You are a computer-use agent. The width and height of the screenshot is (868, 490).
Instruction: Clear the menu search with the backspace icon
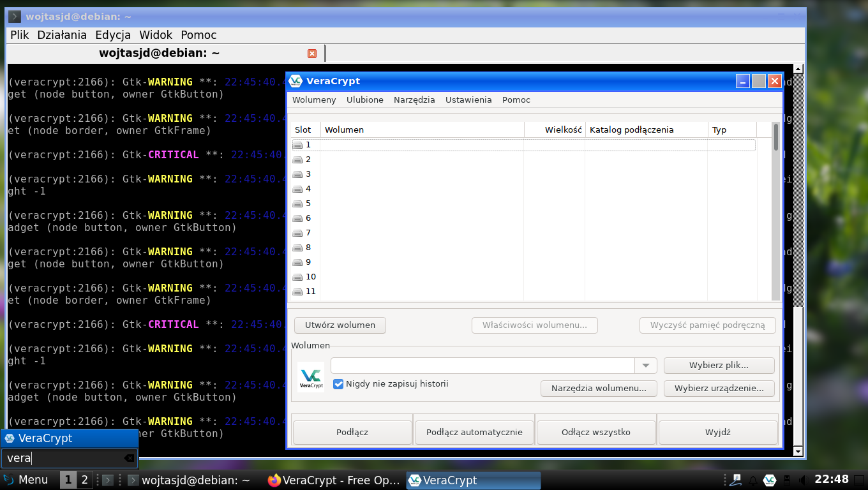(x=129, y=458)
